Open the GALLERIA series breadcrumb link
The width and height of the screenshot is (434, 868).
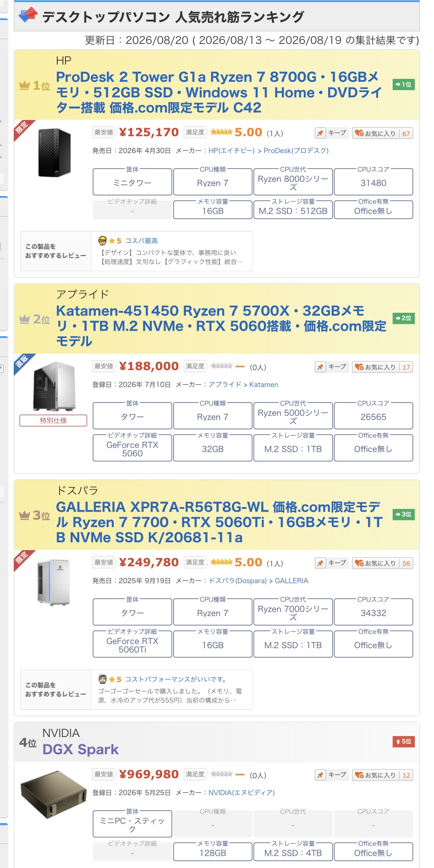pos(291,580)
